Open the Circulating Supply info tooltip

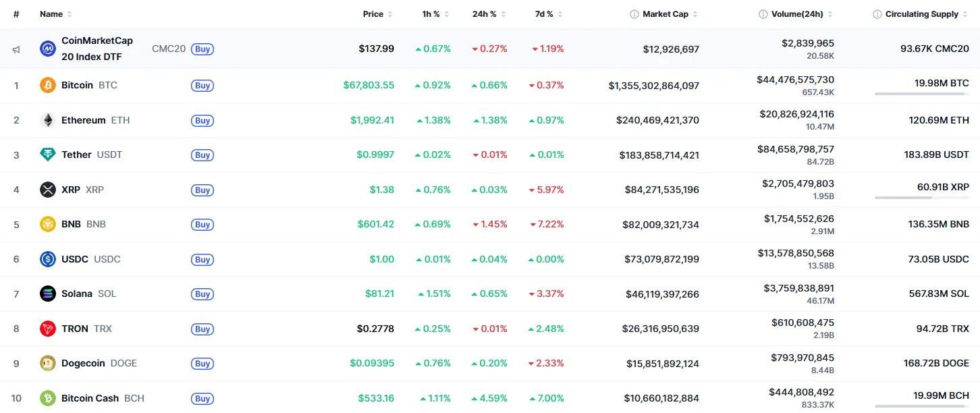(876, 13)
